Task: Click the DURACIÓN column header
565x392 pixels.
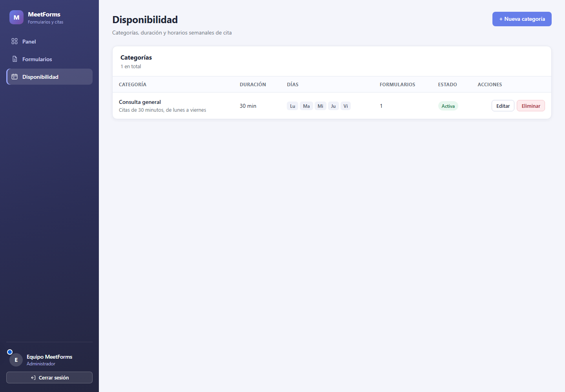Action: click(x=253, y=84)
